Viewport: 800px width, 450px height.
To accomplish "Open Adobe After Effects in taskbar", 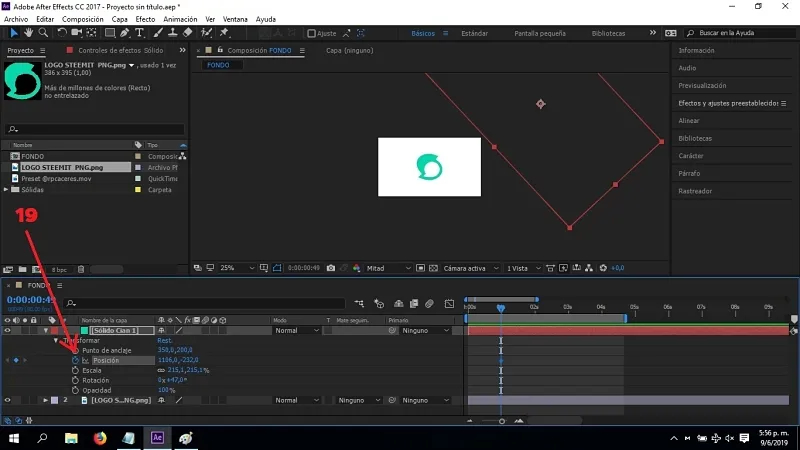I will (158, 438).
